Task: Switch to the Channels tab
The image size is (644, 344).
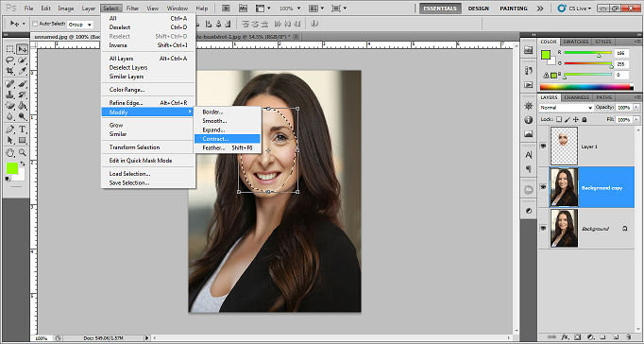Action: (576, 97)
